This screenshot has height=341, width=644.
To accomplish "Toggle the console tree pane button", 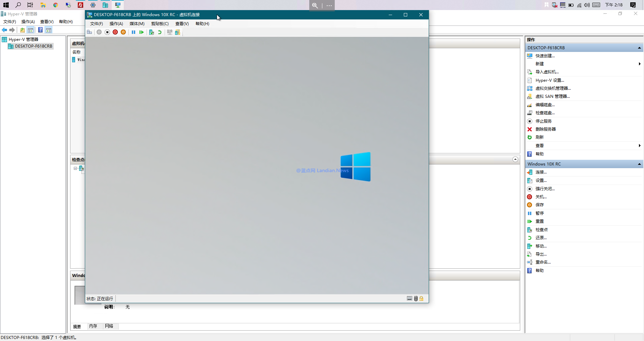I will pos(31,30).
